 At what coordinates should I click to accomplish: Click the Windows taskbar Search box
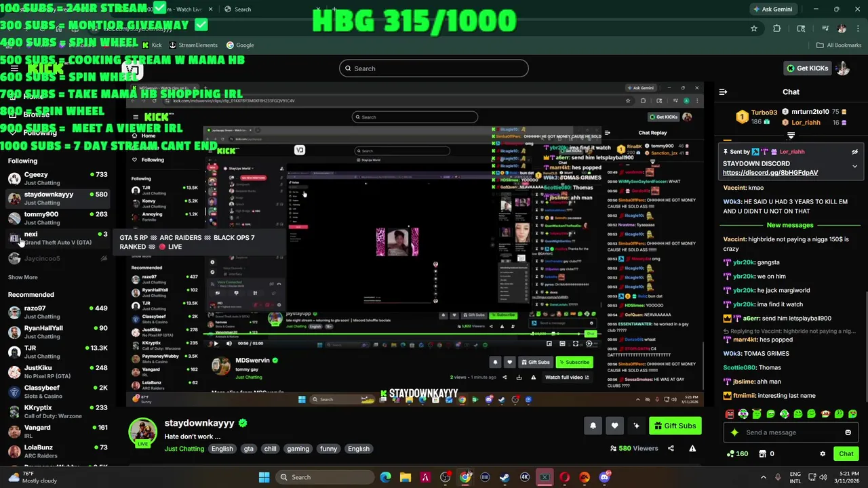click(323, 477)
